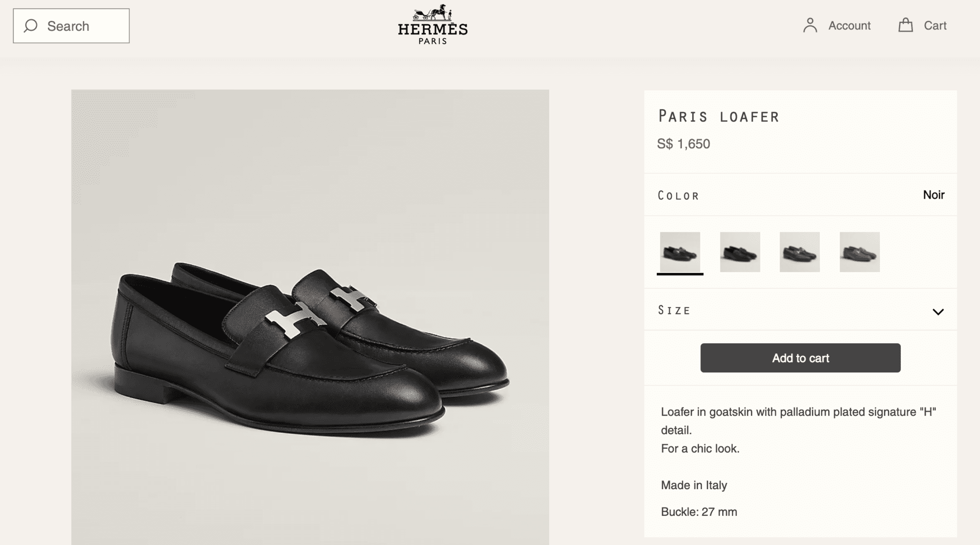Viewport: 980px width, 545px height.
Task: Click the HERMÈS PARIS wordmark text
Action: 433,34
